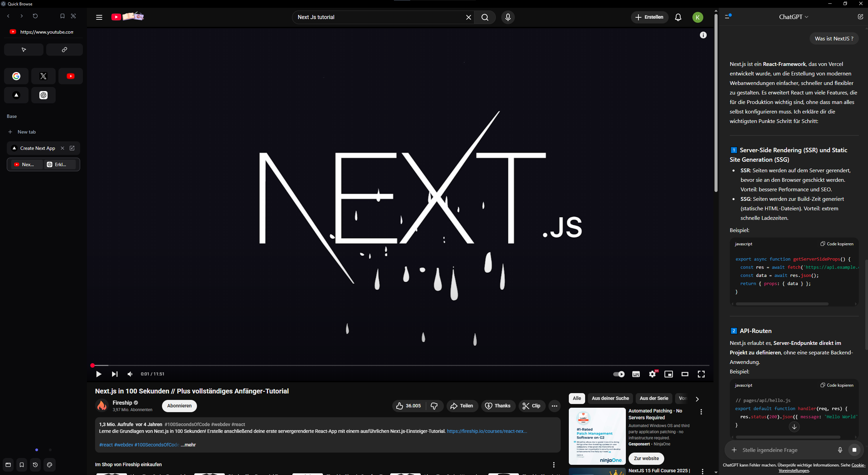The image size is (868, 475).
Task: Like the video with 36.005 likes
Action: tap(409, 406)
